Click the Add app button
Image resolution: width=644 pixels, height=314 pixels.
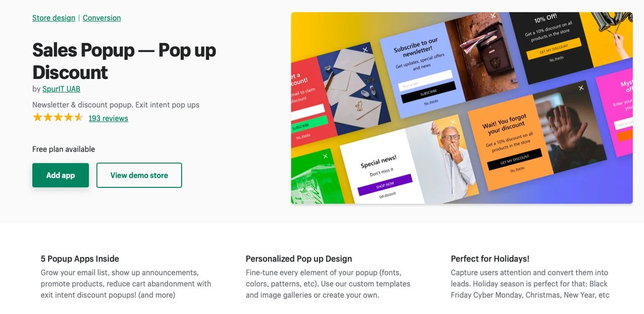[60, 175]
